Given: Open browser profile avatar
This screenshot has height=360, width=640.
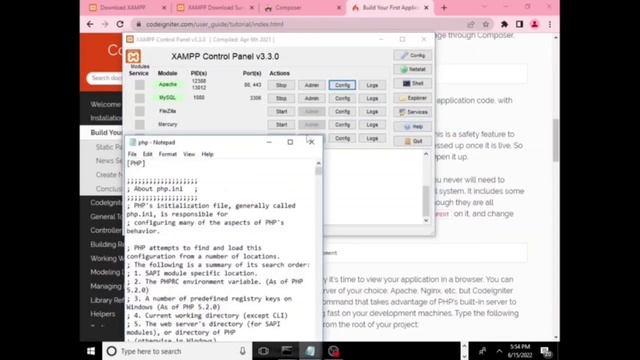Looking at the screenshot, I should tap(534, 24).
